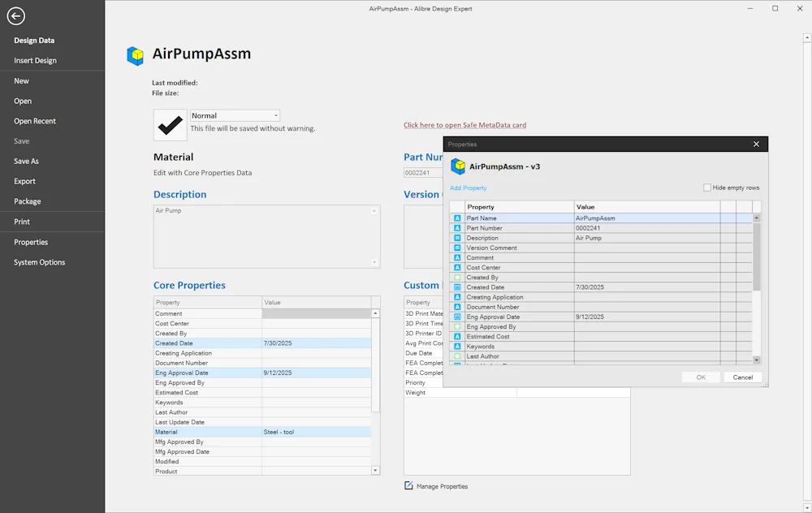Viewport: 812px width, 513px height.
Task: Select the Package option in the sidebar
Action: coord(28,201)
